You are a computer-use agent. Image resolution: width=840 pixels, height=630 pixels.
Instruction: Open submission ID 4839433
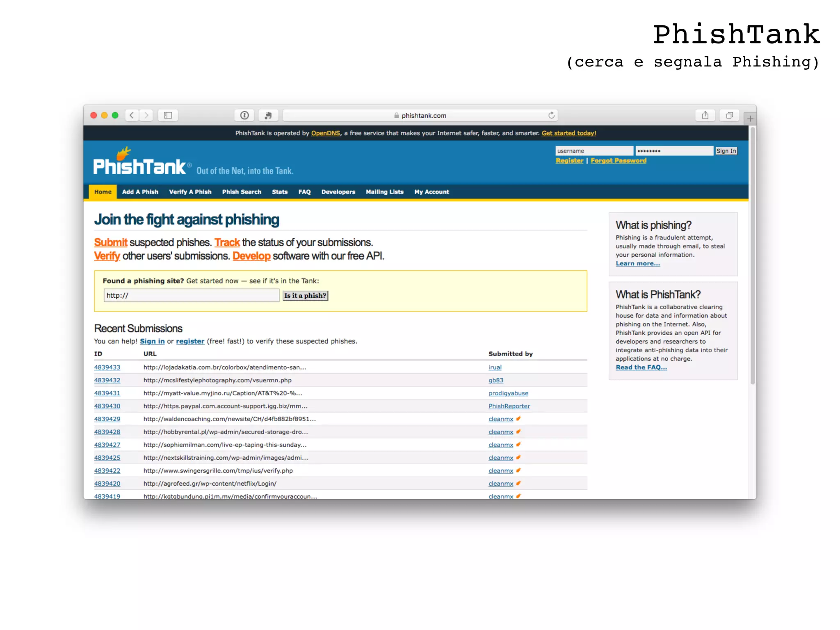pyautogui.click(x=107, y=367)
